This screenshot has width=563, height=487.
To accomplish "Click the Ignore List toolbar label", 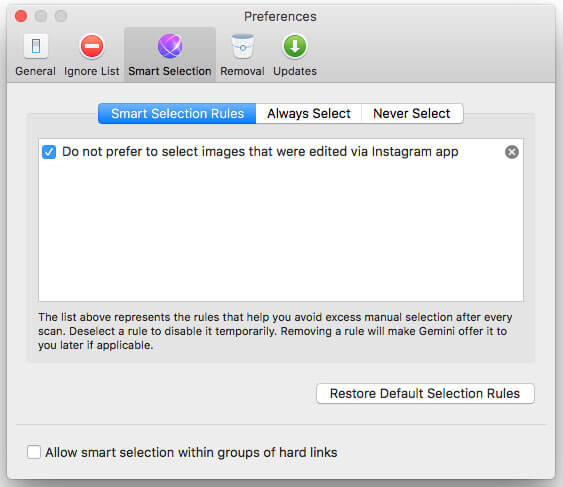I will click(x=92, y=71).
